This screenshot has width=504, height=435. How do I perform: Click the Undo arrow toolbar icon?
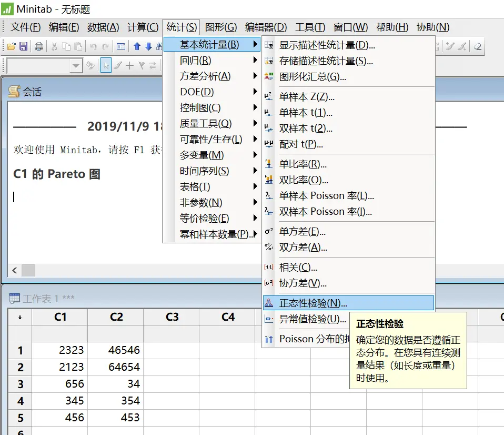pos(93,47)
